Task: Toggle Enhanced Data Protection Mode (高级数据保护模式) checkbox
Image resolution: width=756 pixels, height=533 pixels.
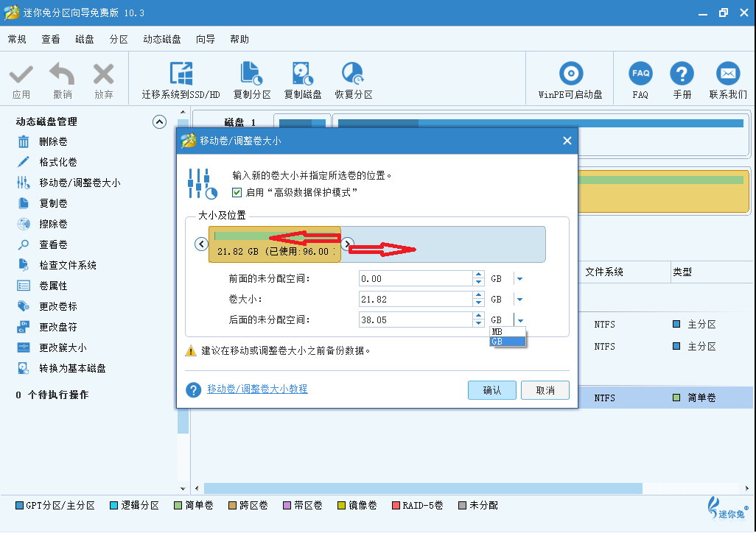Action: coord(237,192)
